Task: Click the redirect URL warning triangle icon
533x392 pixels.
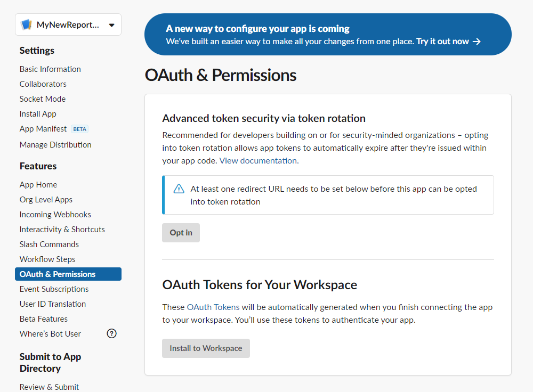Action: point(179,189)
